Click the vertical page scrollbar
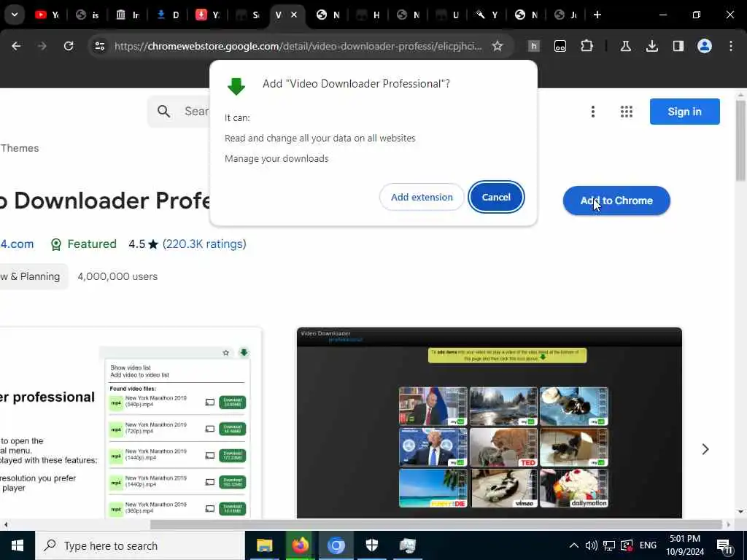The image size is (747, 560). pos(740,141)
